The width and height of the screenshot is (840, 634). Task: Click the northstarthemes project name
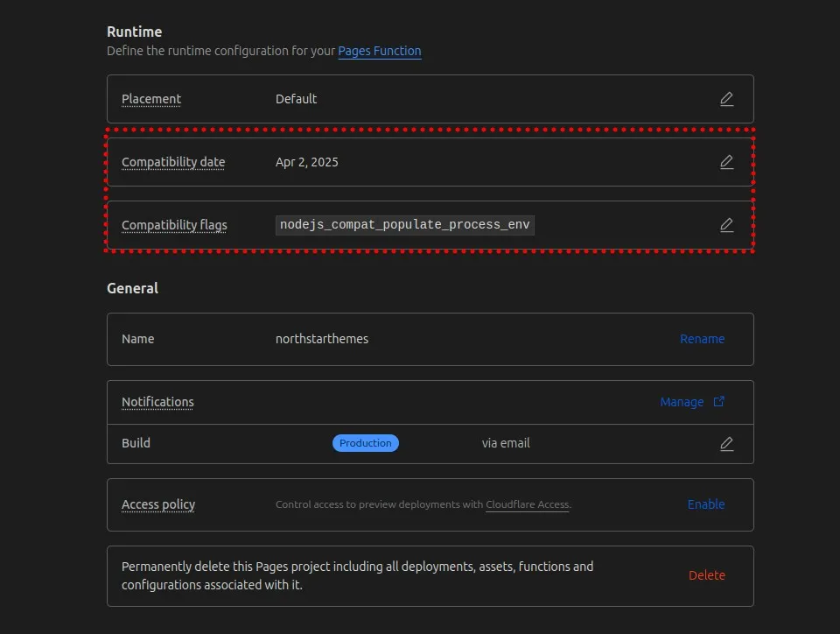(x=321, y=339)
